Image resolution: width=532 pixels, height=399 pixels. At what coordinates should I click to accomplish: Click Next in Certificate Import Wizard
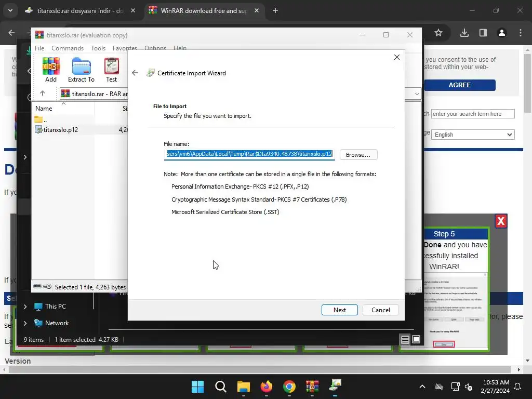point(340,310)
